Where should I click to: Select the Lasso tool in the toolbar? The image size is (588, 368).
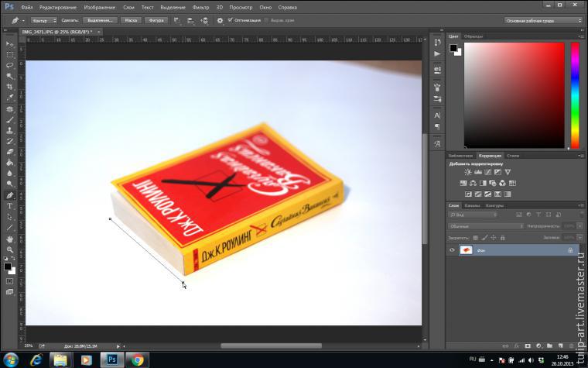tap(10, 65)
